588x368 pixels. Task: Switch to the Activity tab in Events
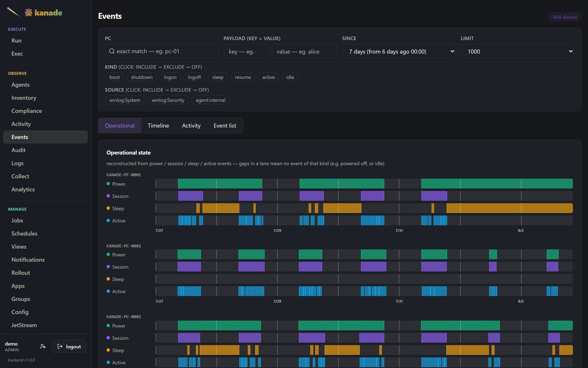point(191,126)
